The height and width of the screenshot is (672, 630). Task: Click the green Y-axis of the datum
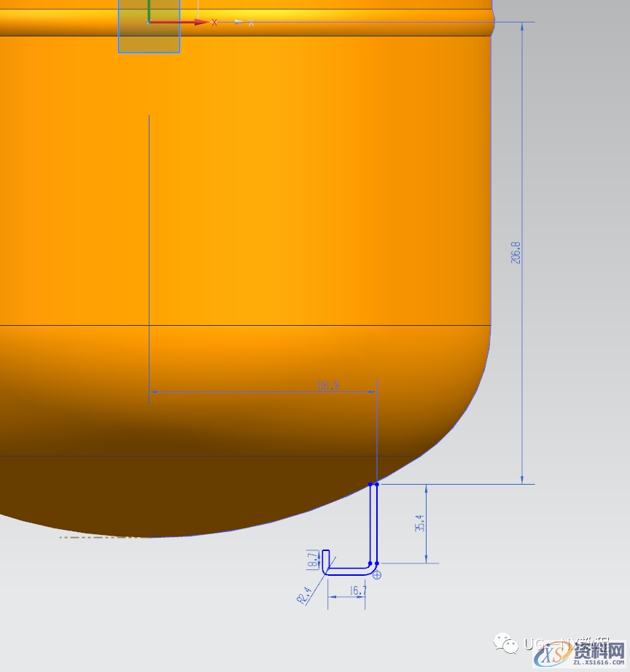[x=149, y=9]
